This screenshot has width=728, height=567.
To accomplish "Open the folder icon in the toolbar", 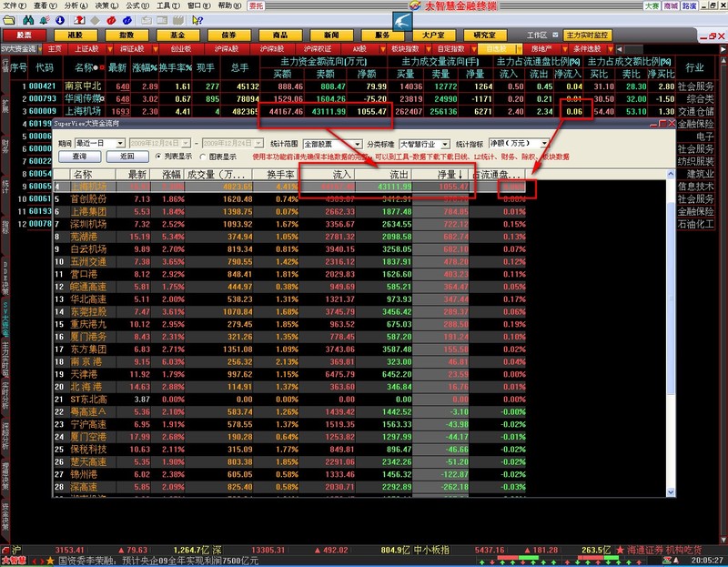I will (9, 20).
